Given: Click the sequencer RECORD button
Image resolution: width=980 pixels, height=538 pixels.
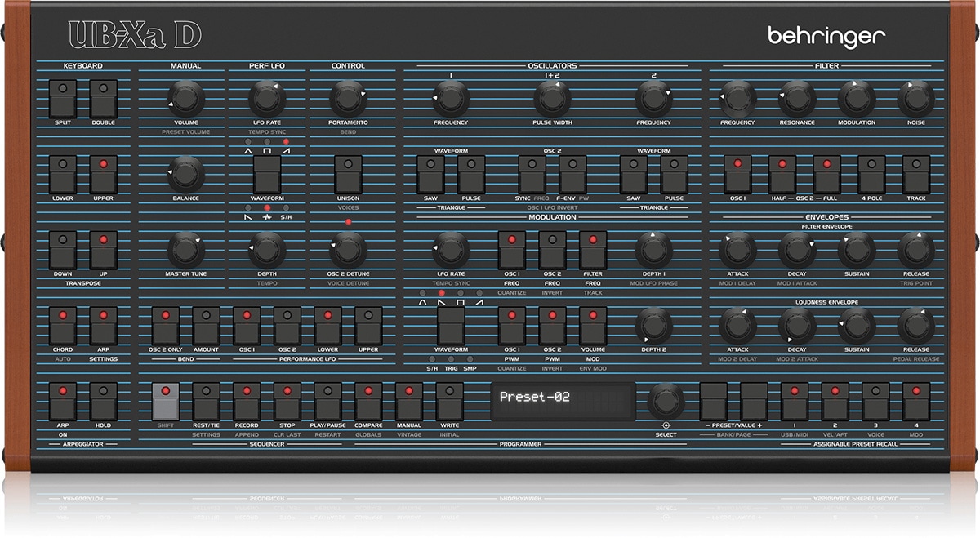Looking at the screenshot, I should click(247, 401).
